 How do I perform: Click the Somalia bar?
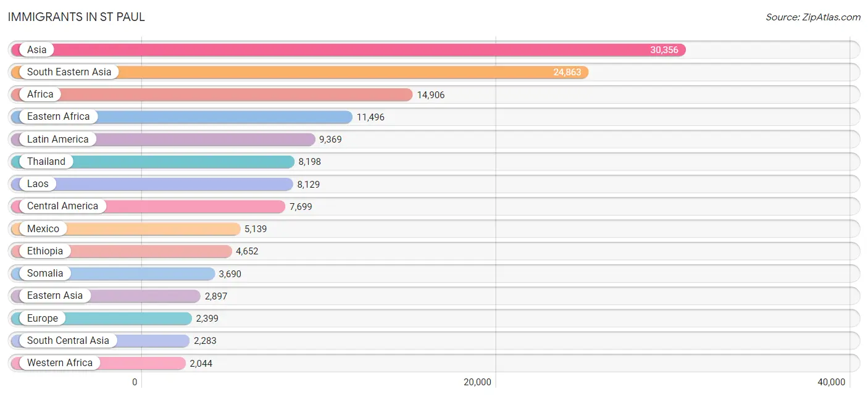click(112, 274)
